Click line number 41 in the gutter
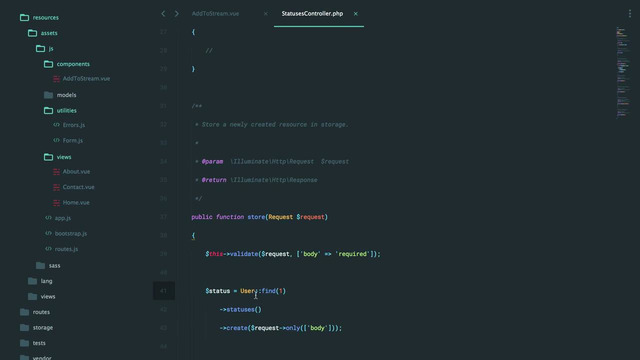 (163, 291)
